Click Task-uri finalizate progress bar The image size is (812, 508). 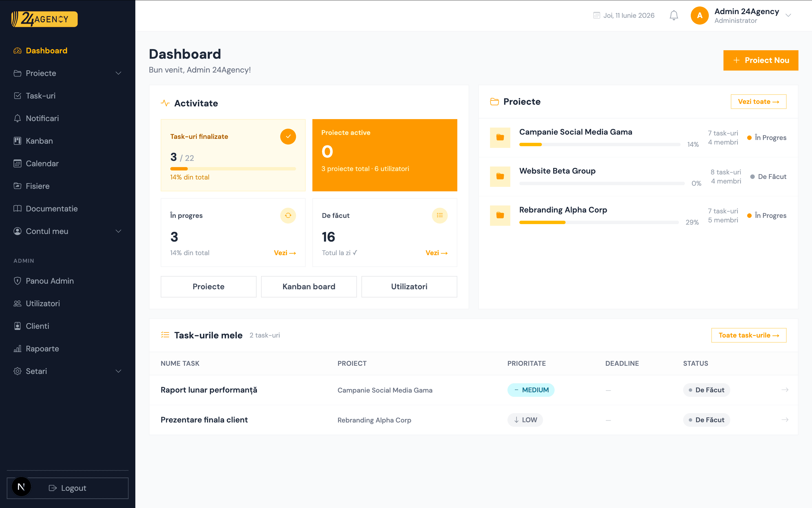click(233, 169)
